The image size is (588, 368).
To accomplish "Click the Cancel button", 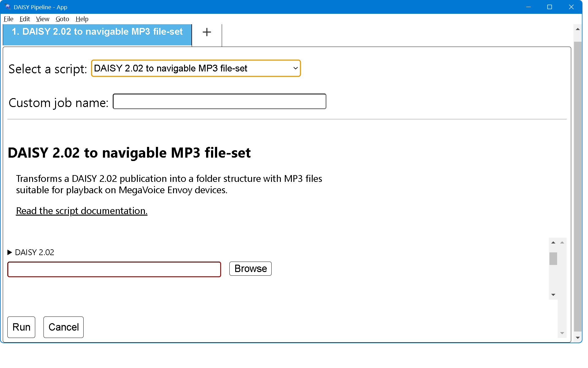I will click(63, 327).
